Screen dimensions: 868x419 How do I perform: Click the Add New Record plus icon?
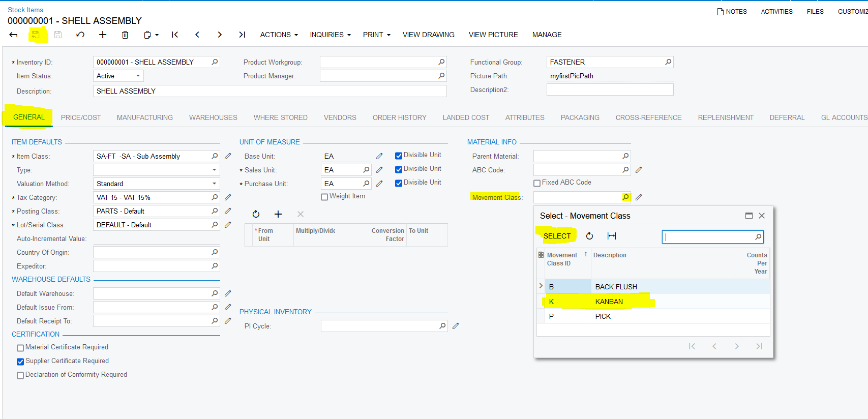coord(103,35)
